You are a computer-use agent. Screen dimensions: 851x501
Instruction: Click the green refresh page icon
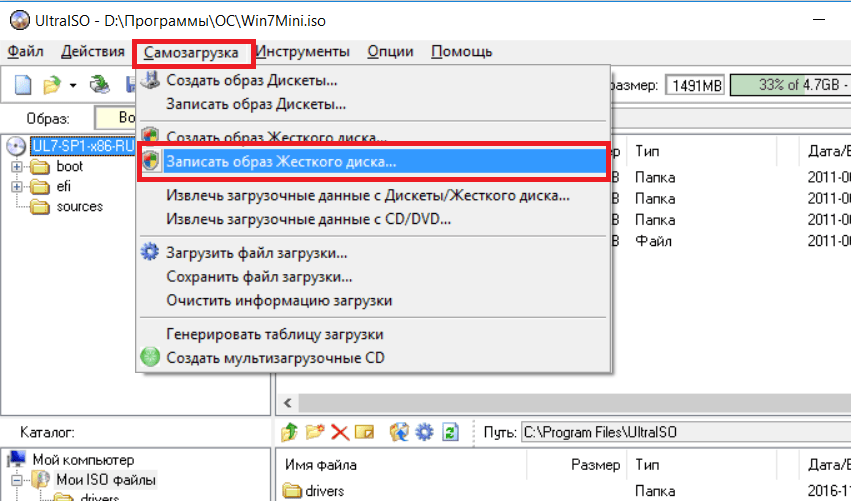click(x=450, y=432)
